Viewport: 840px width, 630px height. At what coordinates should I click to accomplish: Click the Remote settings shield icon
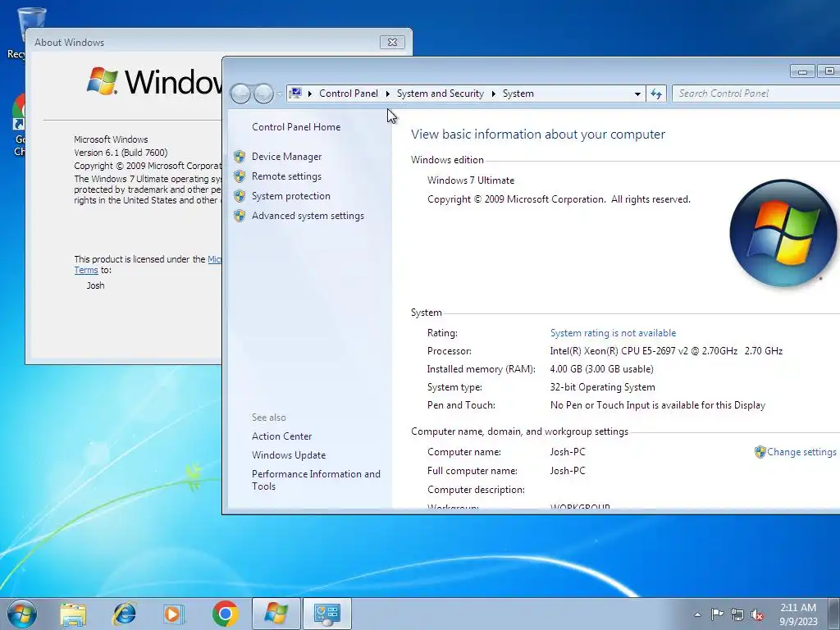[240, 176]
